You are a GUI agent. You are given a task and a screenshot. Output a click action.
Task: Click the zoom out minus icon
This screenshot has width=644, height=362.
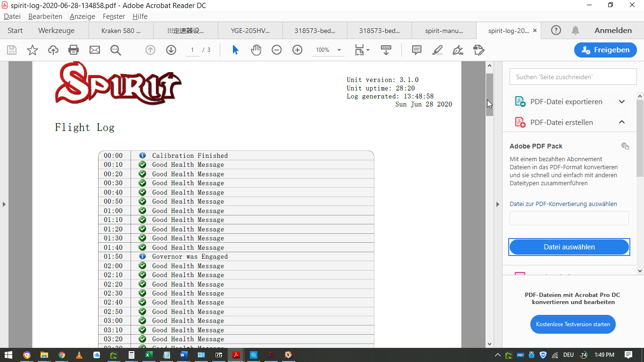277,50
